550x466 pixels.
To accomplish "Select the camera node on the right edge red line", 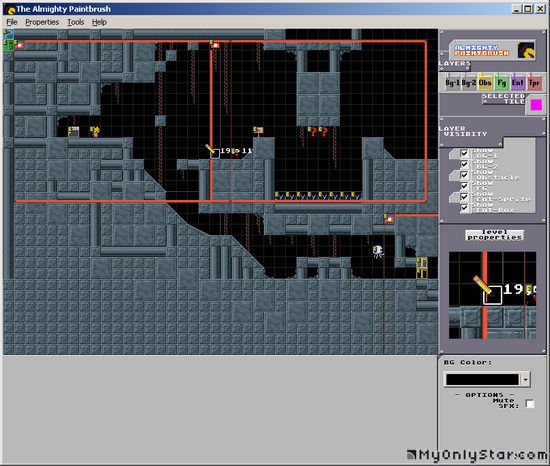I will (x=389, y=218).
